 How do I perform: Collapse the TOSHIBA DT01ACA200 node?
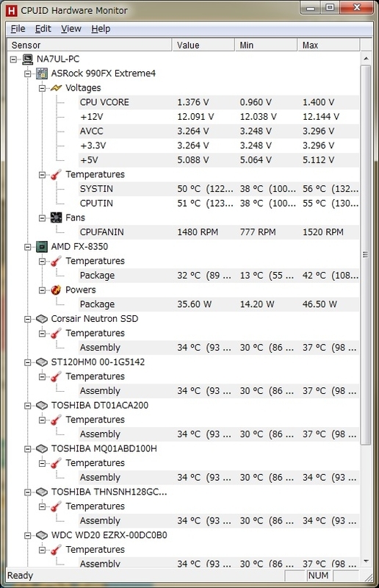pyautogui.click(x=28, y=406)
